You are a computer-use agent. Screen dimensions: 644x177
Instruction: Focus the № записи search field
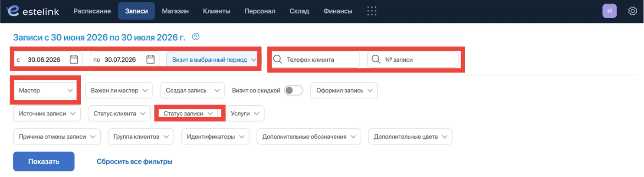point(413,59)
